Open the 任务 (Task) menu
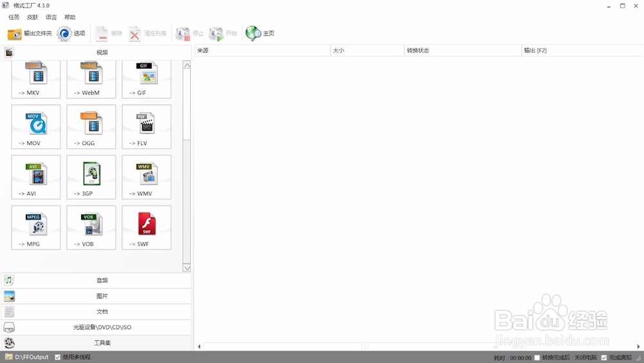The image size is (644, 363). click(14, 17)
